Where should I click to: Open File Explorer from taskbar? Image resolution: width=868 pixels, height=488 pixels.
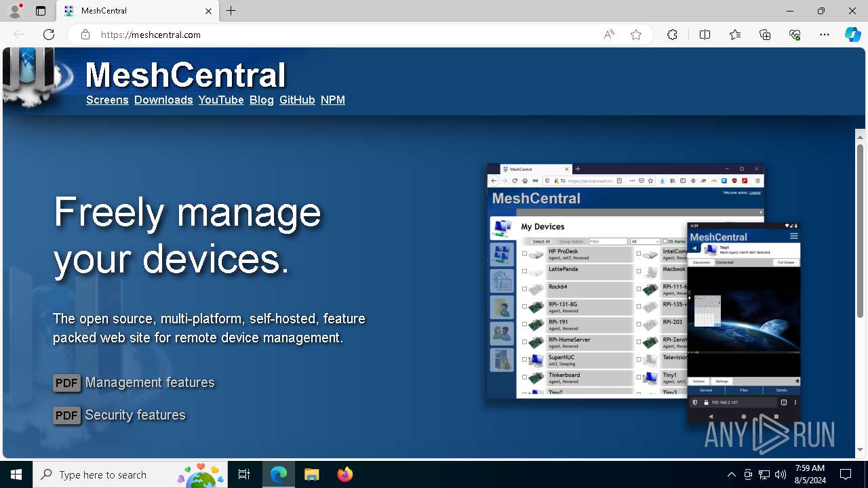311,474
